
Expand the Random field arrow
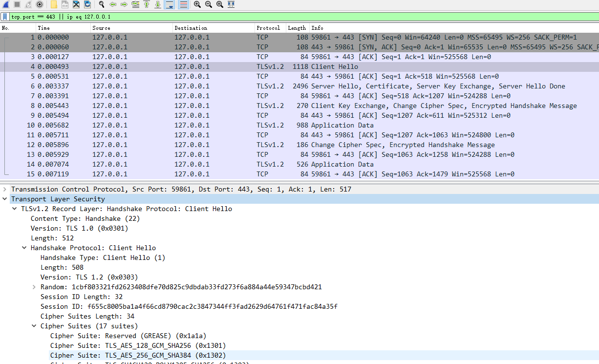pos(34,287)
